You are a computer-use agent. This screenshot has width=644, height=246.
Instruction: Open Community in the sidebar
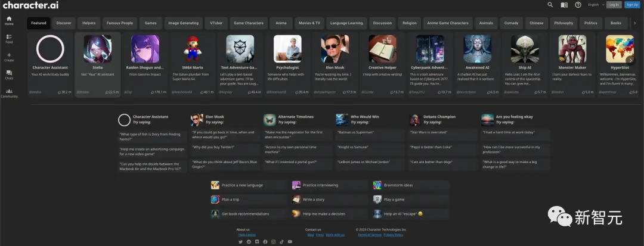9,93
